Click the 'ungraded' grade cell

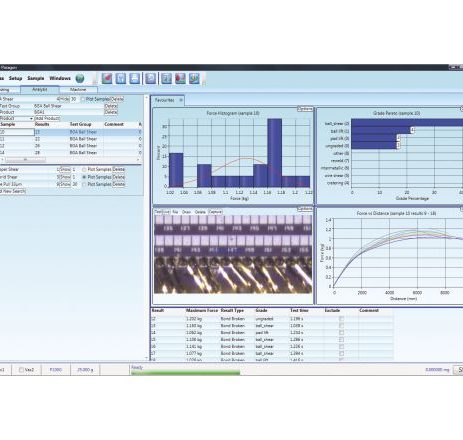pyautogui.click(x=264, y=319)
